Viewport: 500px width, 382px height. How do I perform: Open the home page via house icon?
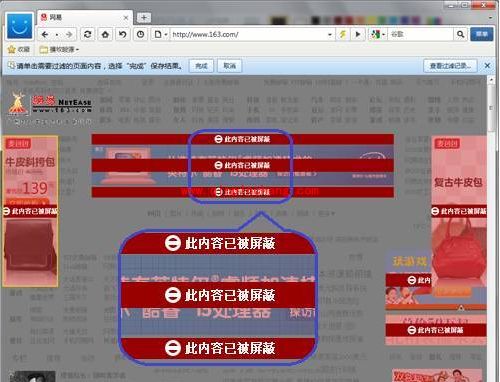105,34
